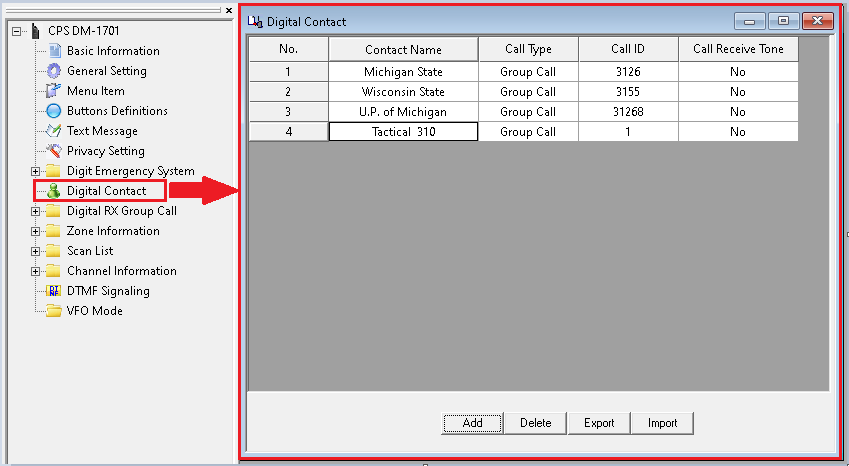849x466 pixels.
Task: Close the left tree panel
Action: coord(229,10)
